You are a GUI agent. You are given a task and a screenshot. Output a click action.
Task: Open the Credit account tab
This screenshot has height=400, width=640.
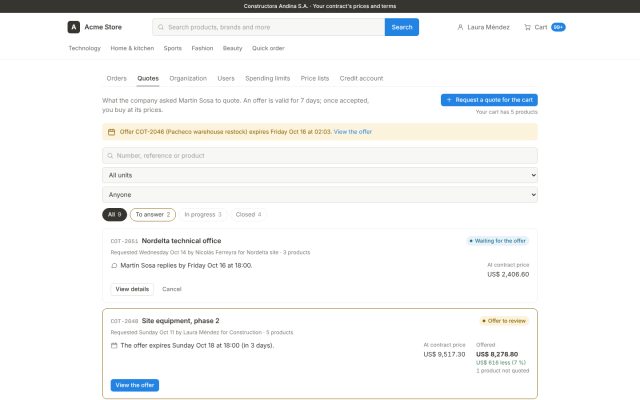coord(361,78)
